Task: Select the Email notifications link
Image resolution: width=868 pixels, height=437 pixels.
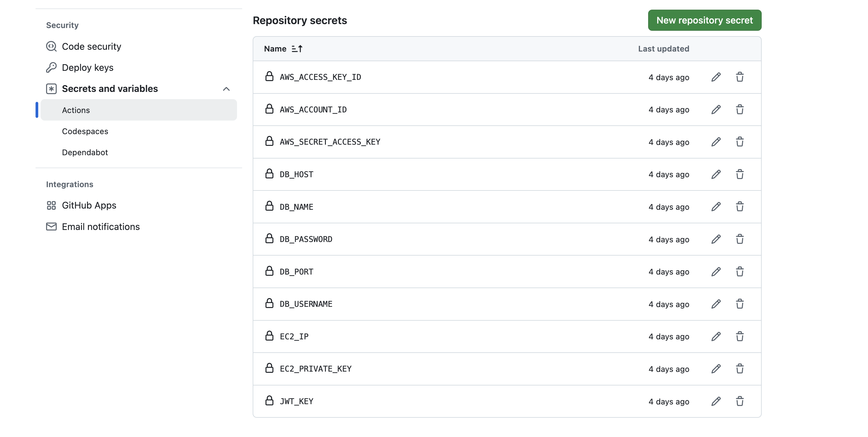Action: pos(101,227)
